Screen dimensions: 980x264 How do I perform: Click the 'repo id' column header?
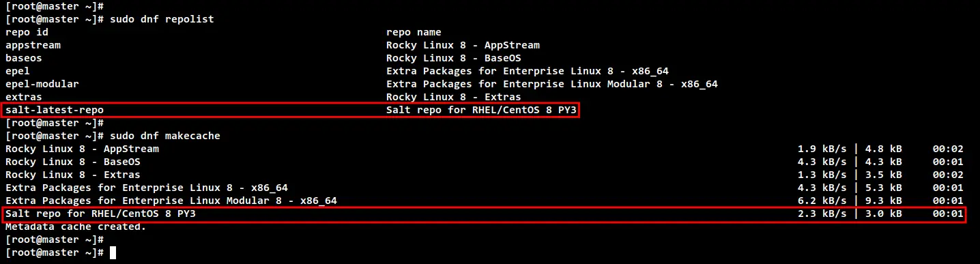pyautogui.click(x=27, y=32)
